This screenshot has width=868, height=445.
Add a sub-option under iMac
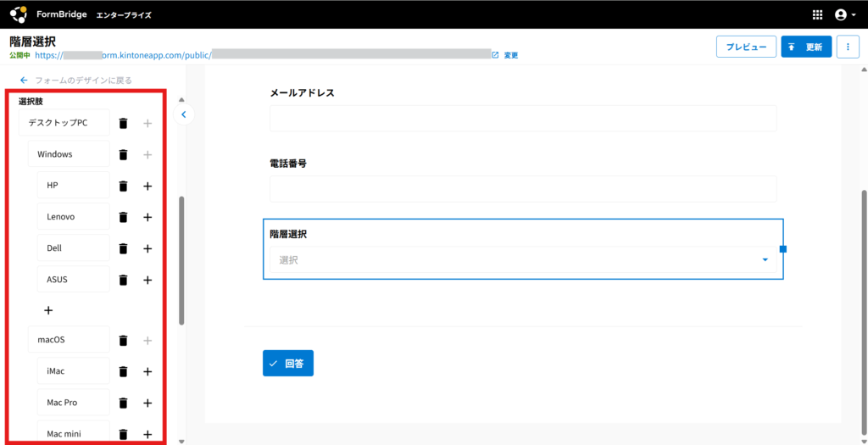point(147,371)
